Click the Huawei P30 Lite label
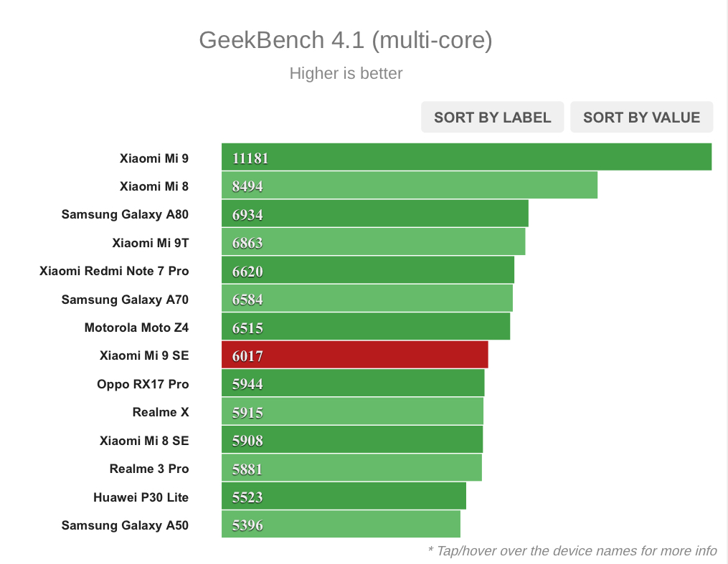This screenshot has height=564, width=728. coord(141,497)
